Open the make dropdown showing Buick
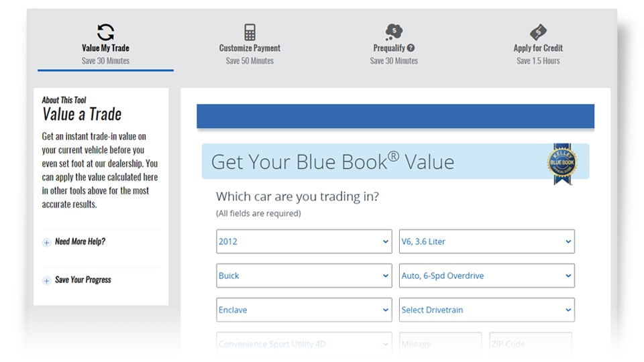 [x=304, y=276]
